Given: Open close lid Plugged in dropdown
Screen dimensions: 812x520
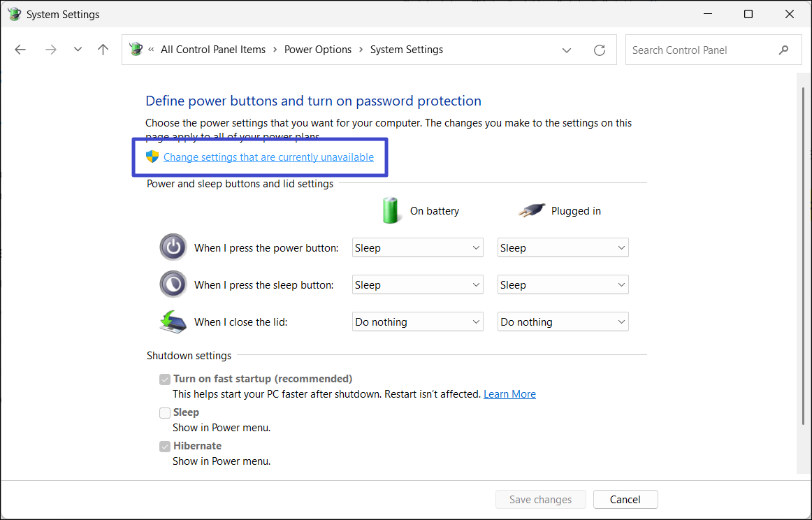Looking at the screenshot, I should (563, 322).
